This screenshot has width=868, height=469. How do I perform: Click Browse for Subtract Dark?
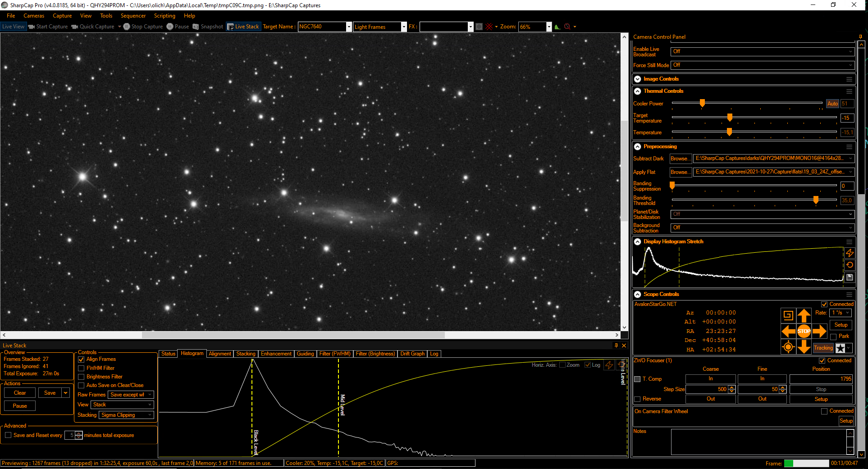680,159
